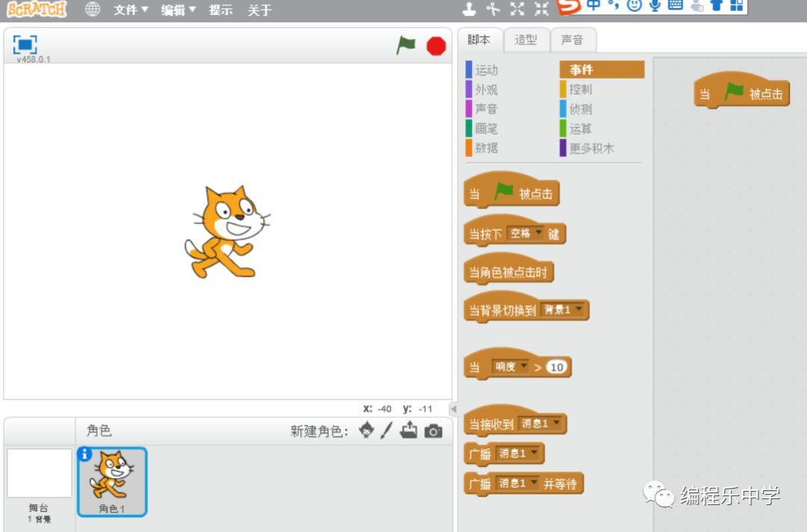Open sprite info for 角色1
Image resolution: width=807 pixels, height=532 pixels.
(84, 454)
